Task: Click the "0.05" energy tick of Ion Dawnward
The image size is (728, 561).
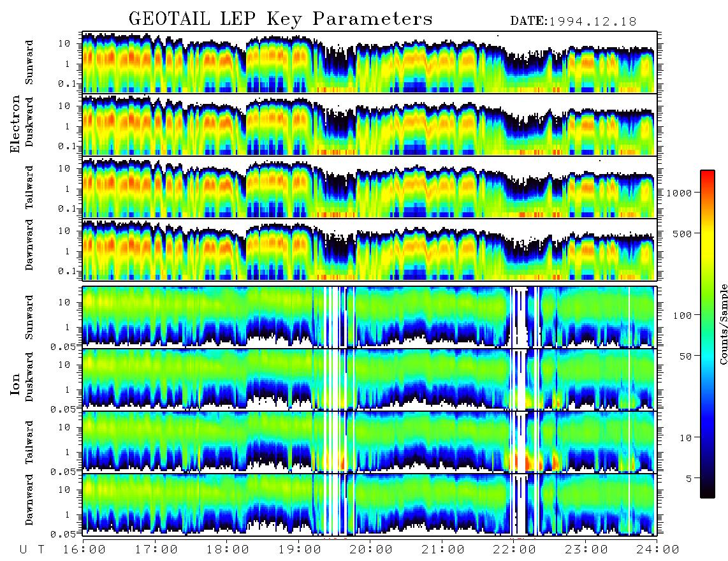Action: tap(64, 534)
